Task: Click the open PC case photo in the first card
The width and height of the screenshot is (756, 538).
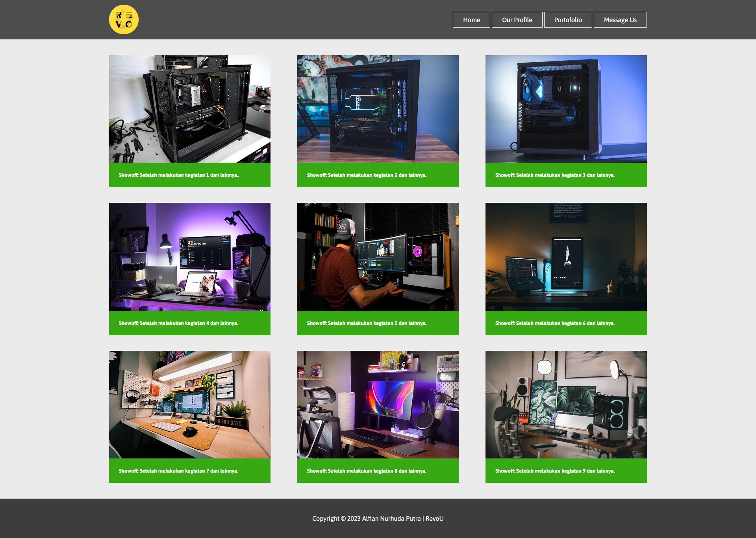Action: (189, 109)
